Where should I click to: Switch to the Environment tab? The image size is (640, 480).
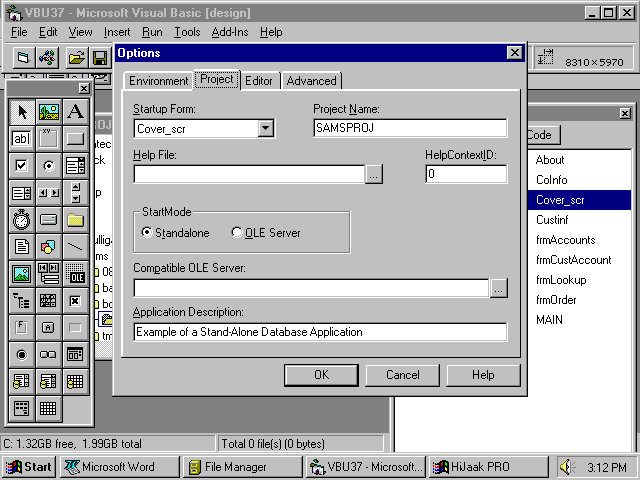pyautogui.click(x=158, y=81)
